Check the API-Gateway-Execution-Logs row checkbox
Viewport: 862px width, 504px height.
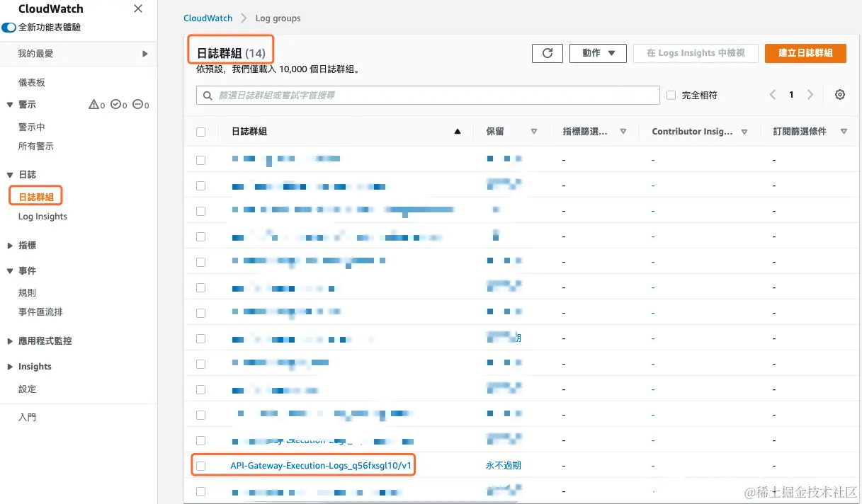(201, 466)
